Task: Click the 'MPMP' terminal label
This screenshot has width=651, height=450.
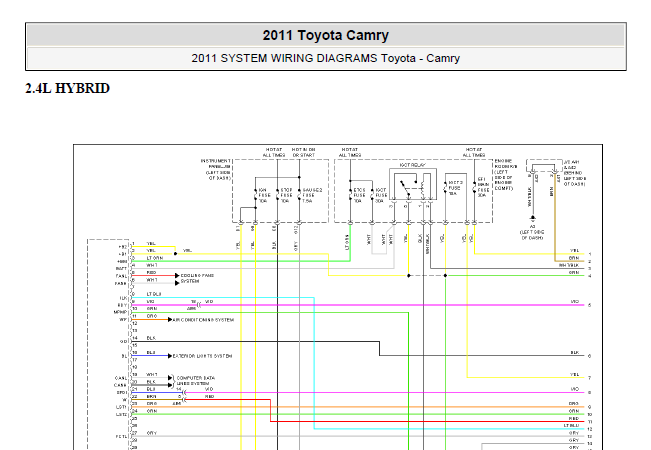Action: 120,312
